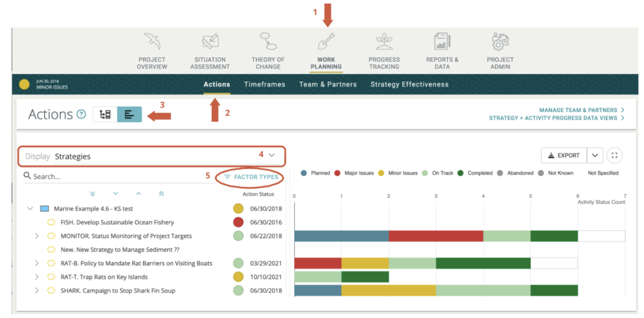Enter fullscreen chart view

(614, 155)
